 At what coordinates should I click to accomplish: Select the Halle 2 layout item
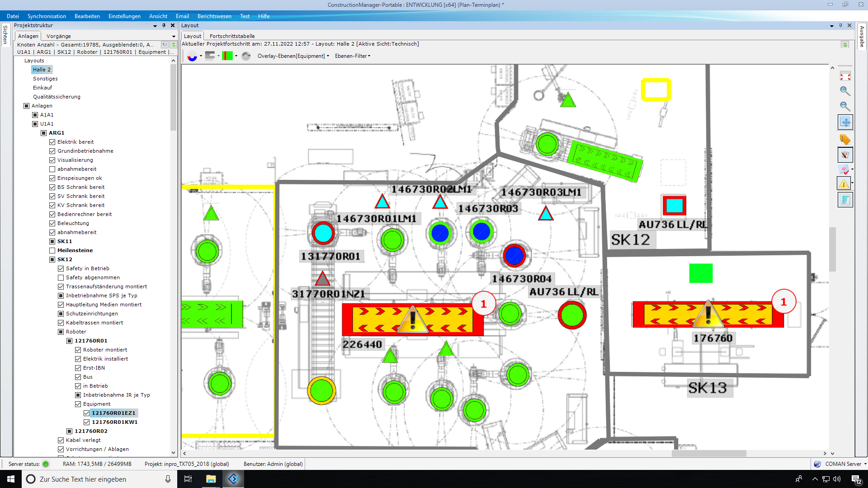(42, 70)
